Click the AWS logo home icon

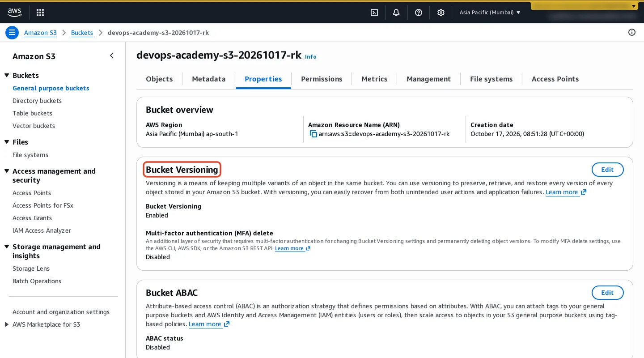14,13
